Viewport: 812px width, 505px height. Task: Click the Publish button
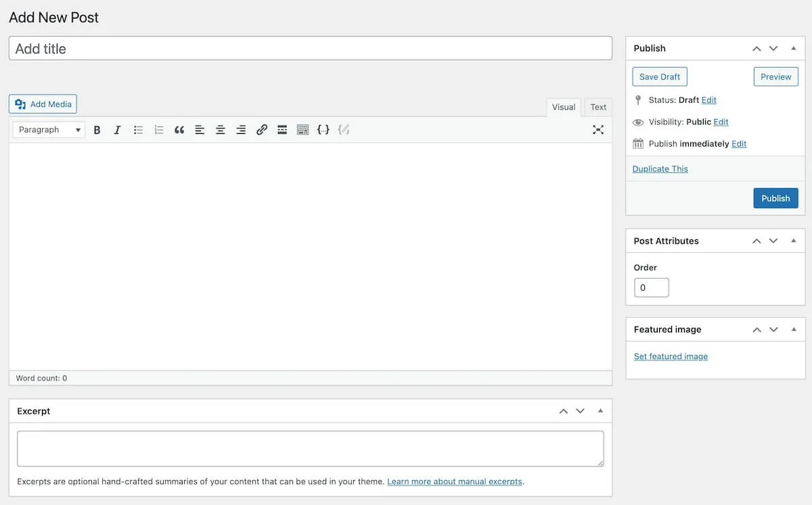775,197
